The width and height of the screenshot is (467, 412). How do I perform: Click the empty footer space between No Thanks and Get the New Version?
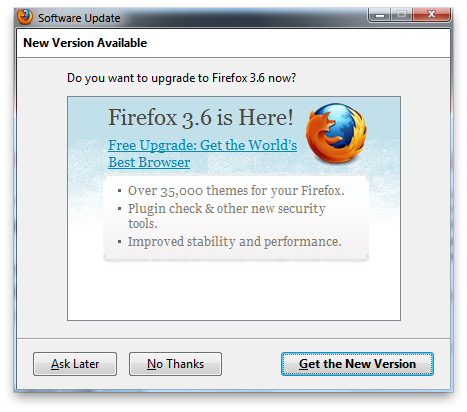pyautogui.click(x=251, y=364)
